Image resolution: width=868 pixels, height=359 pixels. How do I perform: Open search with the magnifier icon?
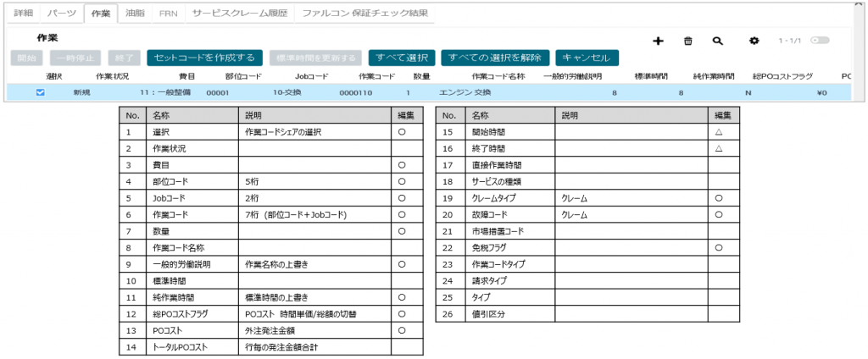pos(717,41)
